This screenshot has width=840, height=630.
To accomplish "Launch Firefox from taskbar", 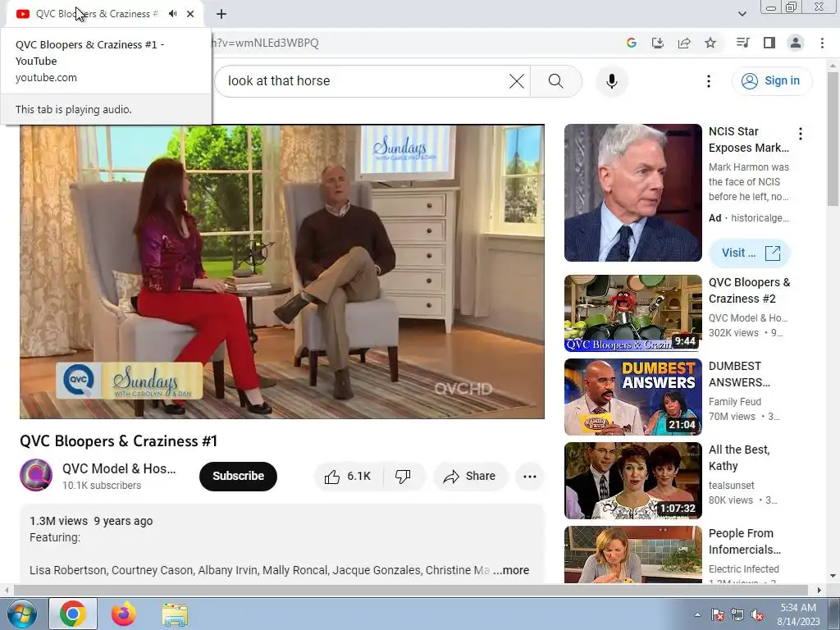I will click(124, 614).
